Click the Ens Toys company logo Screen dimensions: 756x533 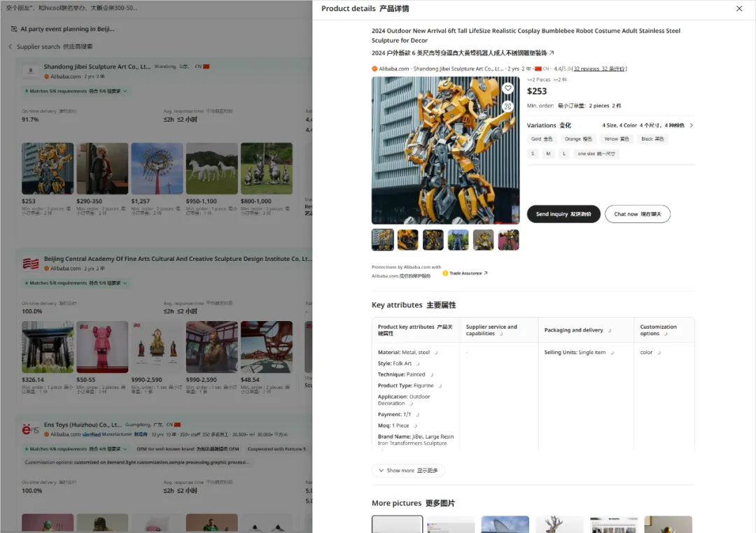30,429
